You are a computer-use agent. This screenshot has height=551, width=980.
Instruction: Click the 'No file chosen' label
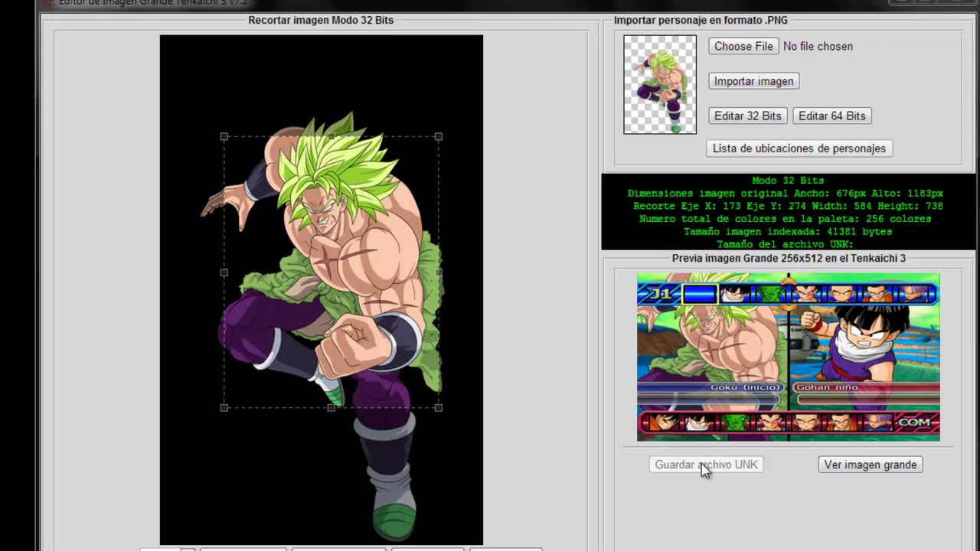coord(818,46)
